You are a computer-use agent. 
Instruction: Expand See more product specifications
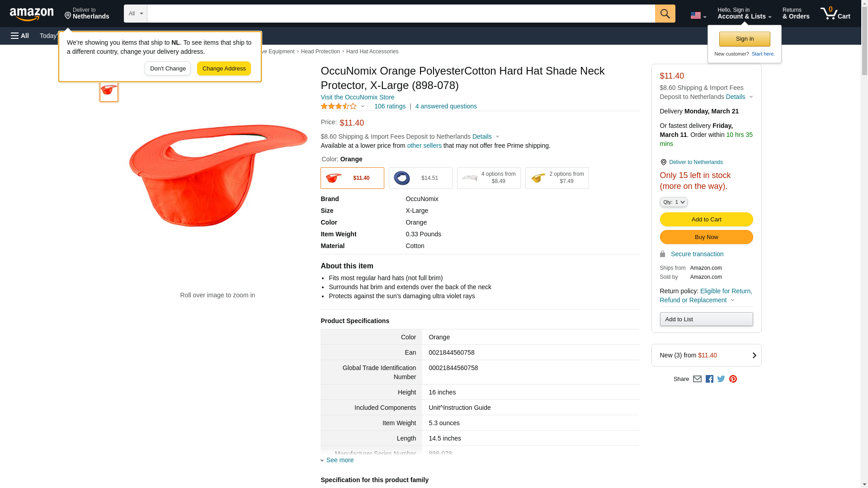tap(340, 460)
